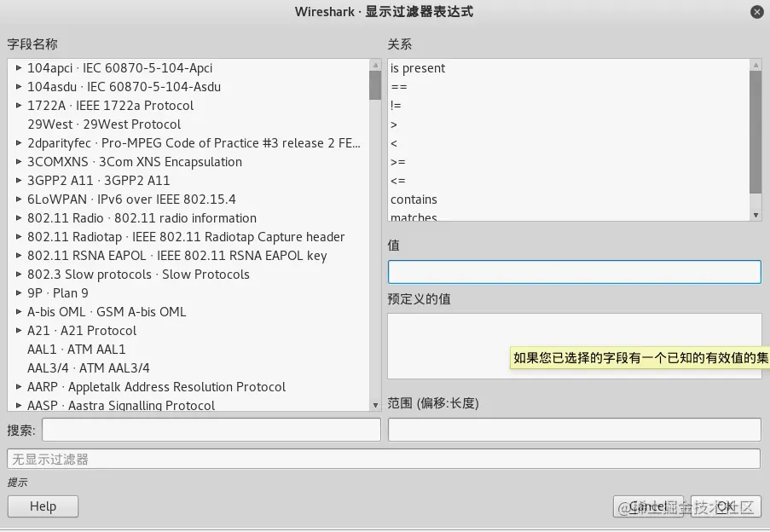Click the OK button
Viewport: 770px width, 532px height.
[726, 506]
